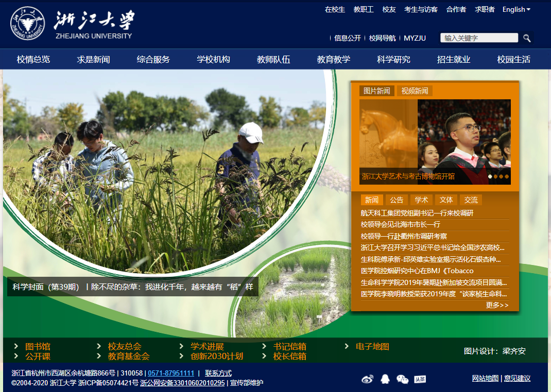Switch to the 视频新闻 tab

point(415,91)
